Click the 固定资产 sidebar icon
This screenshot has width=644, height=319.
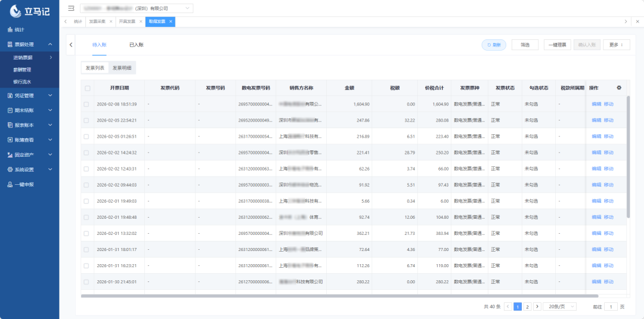pos(10,154)
